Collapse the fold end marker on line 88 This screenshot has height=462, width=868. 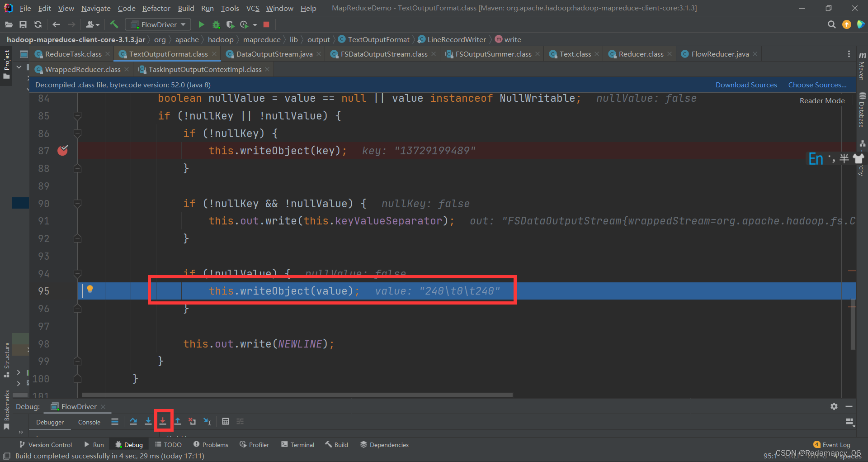pyautogui.click(x=77, y=168)
